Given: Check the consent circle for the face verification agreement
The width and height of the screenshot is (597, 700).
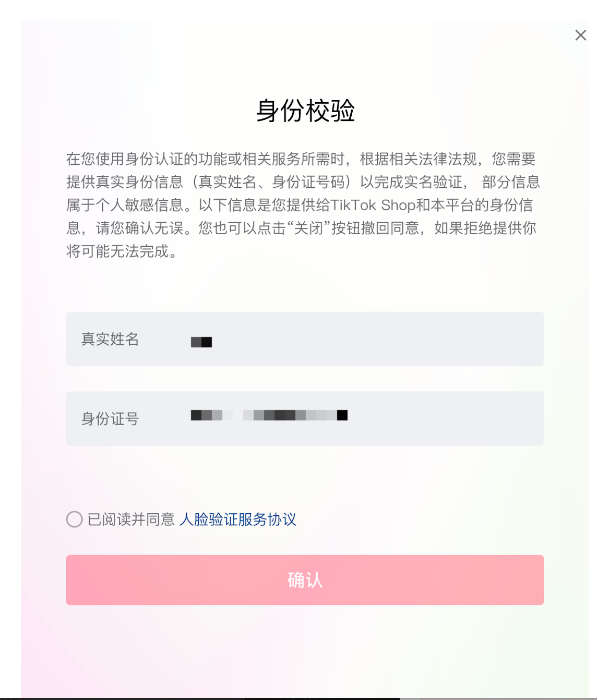Looking at the screenshot, I should (74, 520).
